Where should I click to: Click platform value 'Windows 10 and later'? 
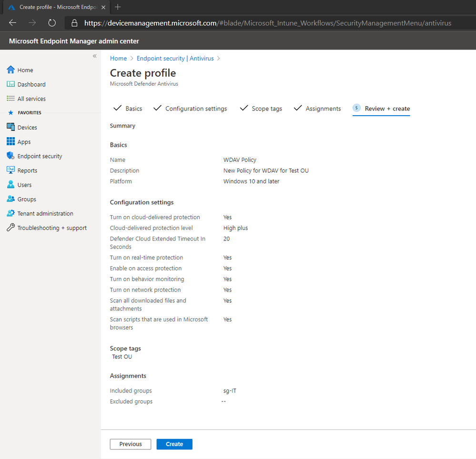coord(252,181)
